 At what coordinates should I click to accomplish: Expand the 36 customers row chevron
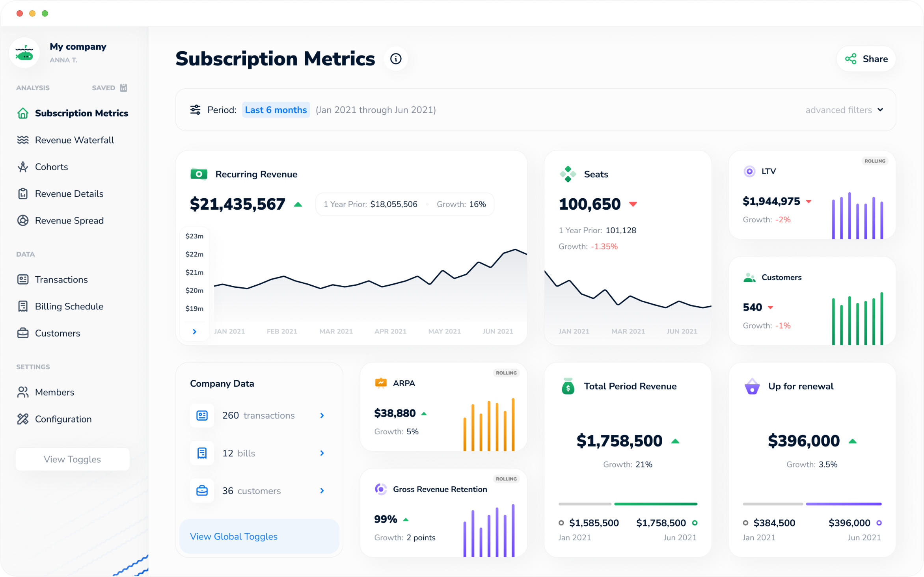pos(322,491)
